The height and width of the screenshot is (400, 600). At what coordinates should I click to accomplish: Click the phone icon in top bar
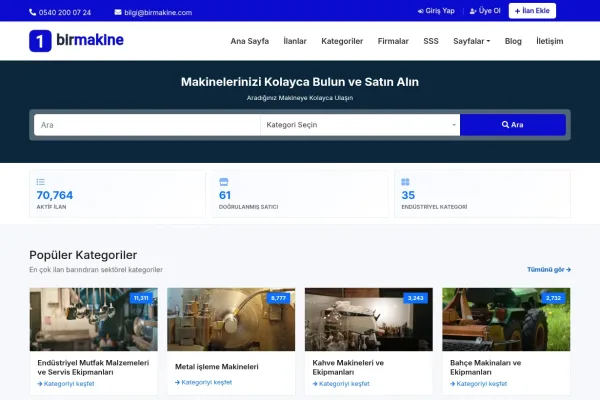point(33,12)
